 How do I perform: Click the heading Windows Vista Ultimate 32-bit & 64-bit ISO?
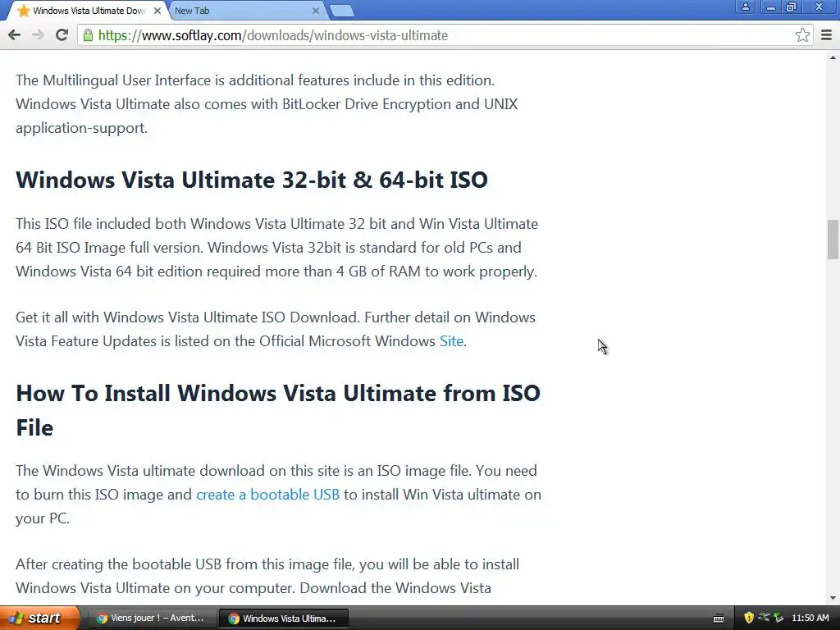tap(252, 180)
